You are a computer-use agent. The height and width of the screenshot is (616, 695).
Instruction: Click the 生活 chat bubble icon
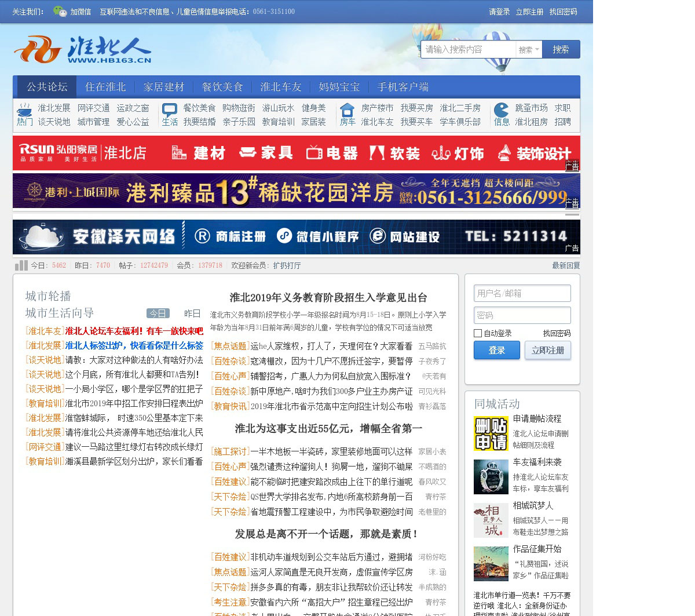[170, 110]
